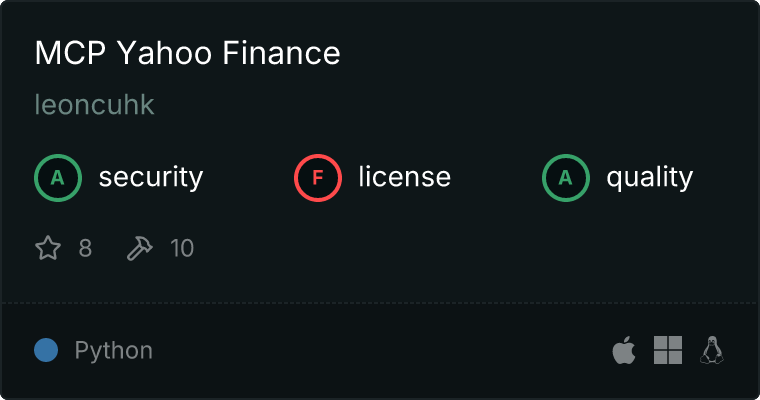Click the green security grade A badge

[x=58, y=178]
